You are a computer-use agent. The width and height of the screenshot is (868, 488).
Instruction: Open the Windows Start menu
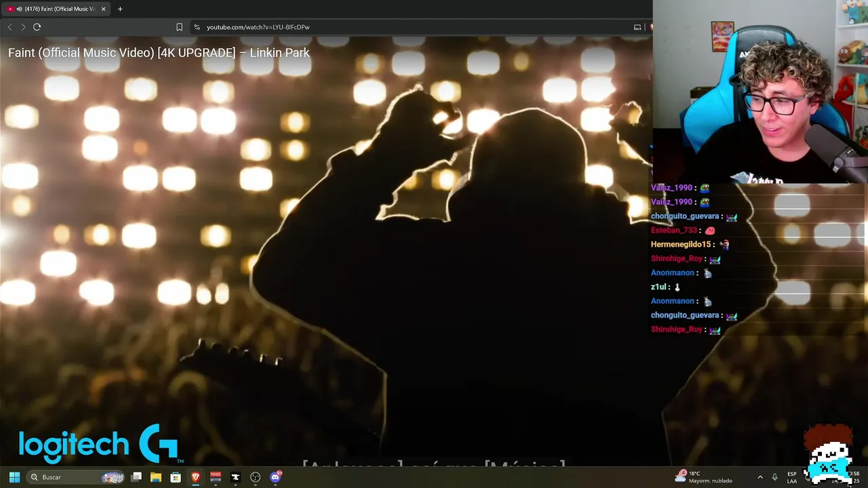[14, 477]
